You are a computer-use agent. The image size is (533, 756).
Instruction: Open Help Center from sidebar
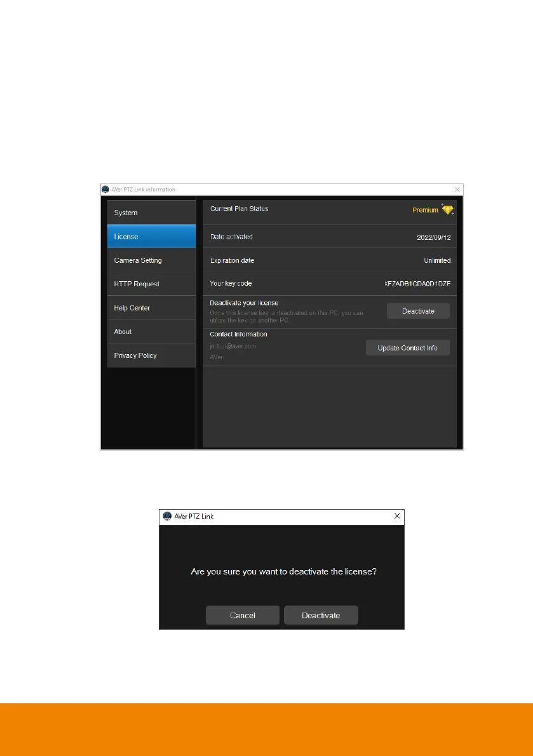click(x=151, y=308)
